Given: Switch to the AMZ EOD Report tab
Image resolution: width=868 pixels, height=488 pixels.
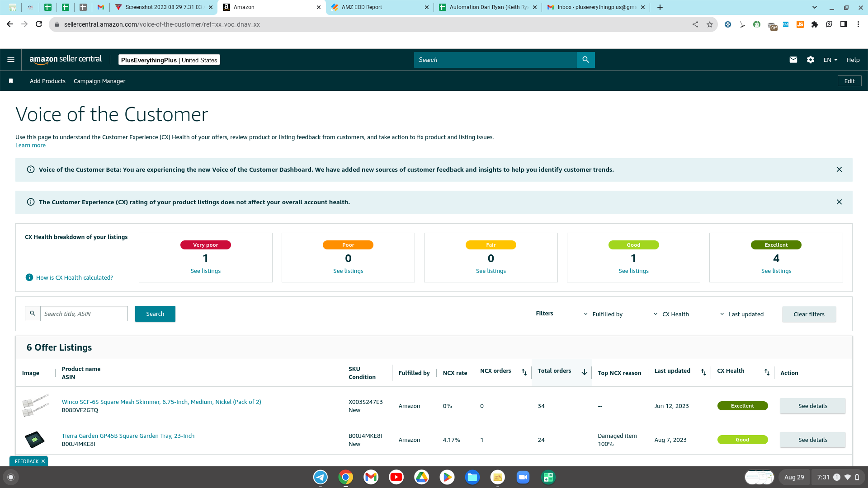Looking at the screenshot, I should (x=380, y=7).
